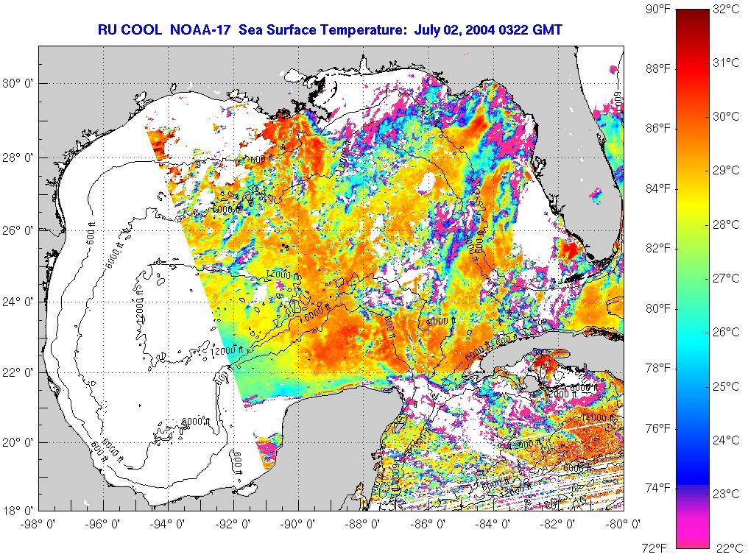The height and width of the screenshot is (560, 748).
Task: Click the '20° 0'' latitude label
Action: pyautogui.click(x=18, y=443)
